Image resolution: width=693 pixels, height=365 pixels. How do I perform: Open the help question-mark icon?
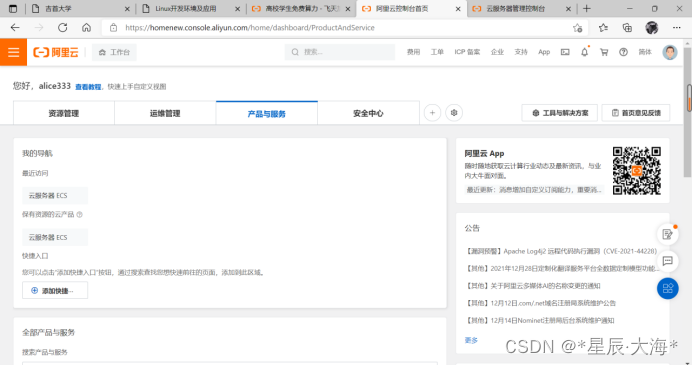point(623,52)
